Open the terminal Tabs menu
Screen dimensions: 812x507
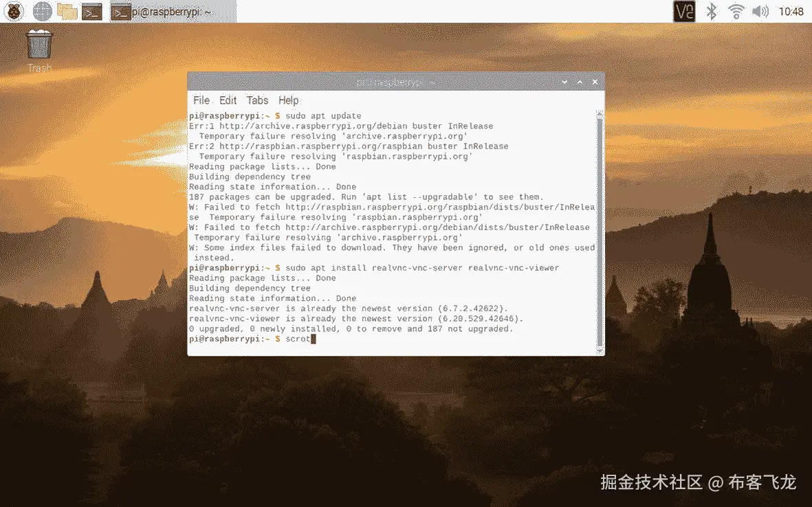pyautogui.click(x=257, y=100)
